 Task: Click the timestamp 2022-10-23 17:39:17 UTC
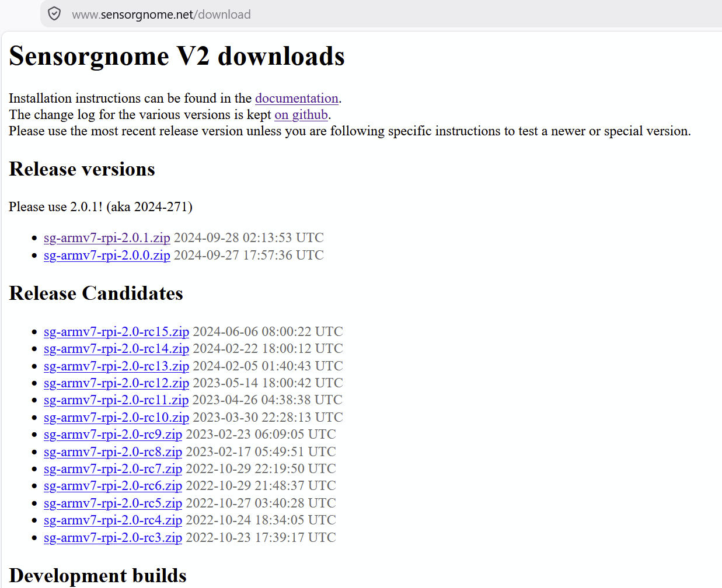click(x=261, y=537)
